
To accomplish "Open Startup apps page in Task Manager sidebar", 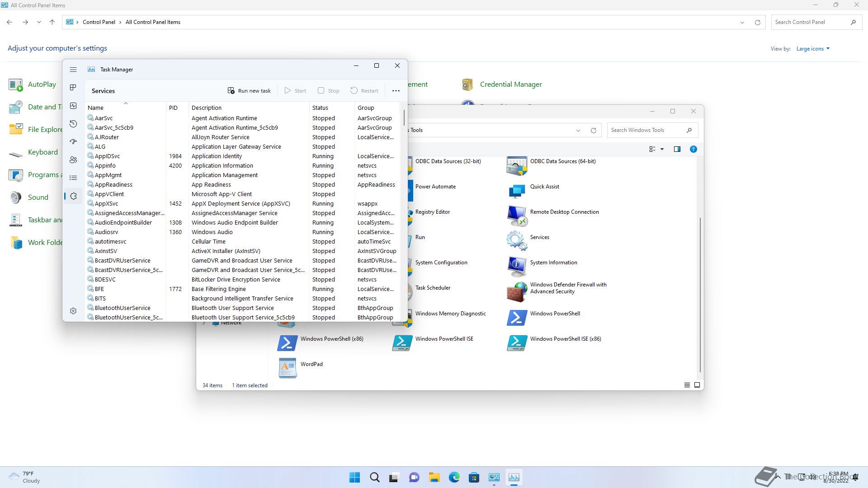I will [x=73, y=142].
